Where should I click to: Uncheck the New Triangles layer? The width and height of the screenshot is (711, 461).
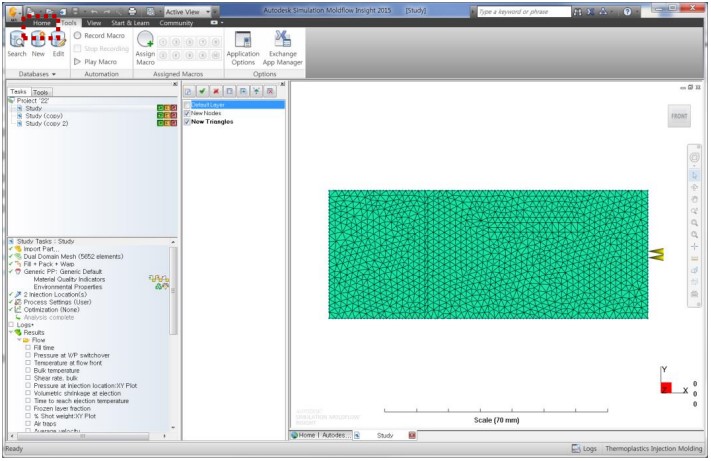pos(187,122)
